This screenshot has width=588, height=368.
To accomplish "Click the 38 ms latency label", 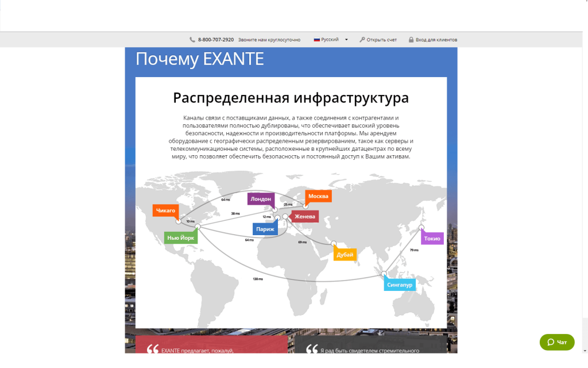I will pyautogui.click(x=235, y=214).
